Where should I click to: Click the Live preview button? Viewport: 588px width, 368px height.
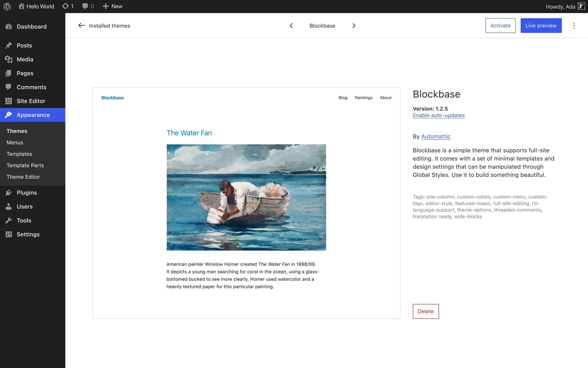click(541, 26)
